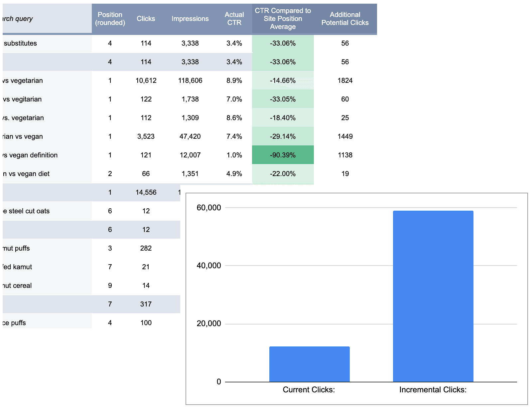Select the Position (rounded) column header
The image size is (532, 407).
tap(110, 19)
